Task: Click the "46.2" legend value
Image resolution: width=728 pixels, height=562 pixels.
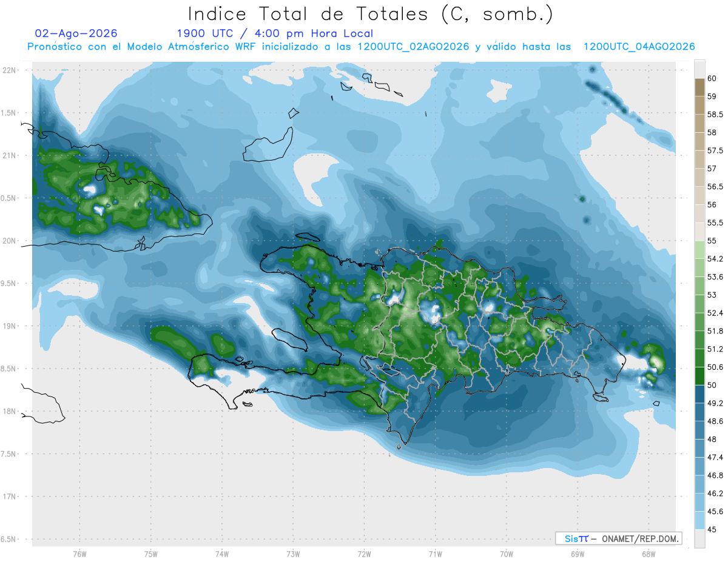Action: point(716,493)
